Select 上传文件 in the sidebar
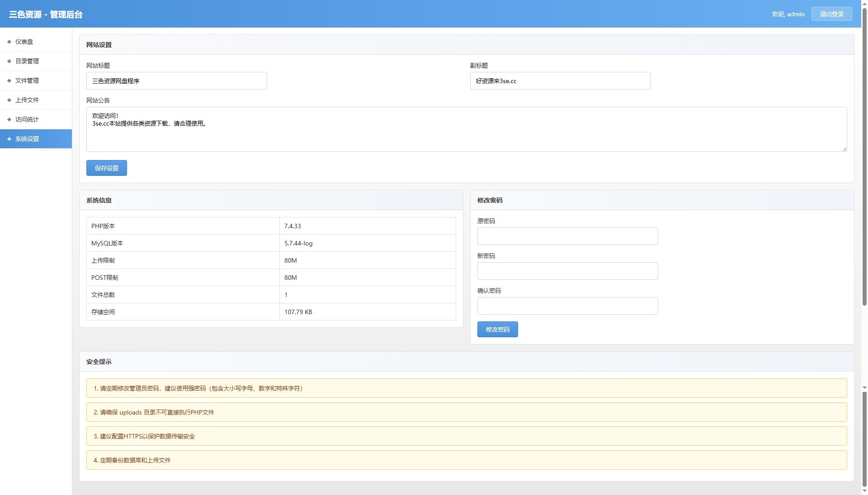The image size is (868, 495). click(27, 100)
